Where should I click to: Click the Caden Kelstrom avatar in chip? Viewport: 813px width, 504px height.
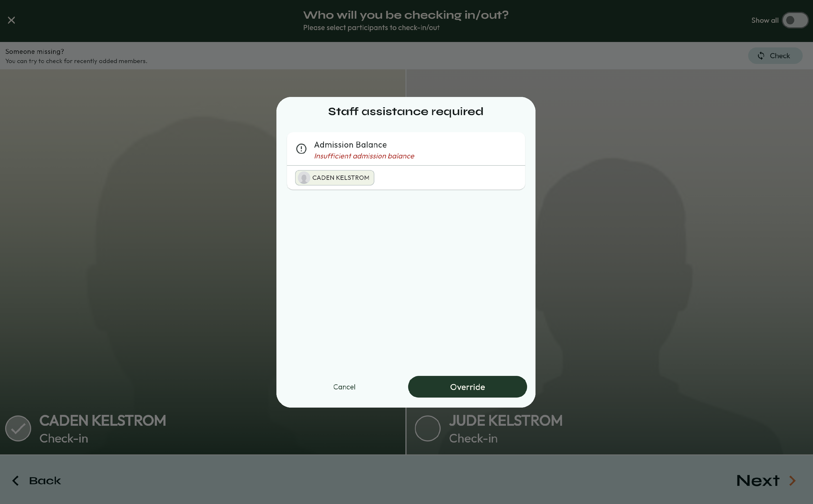[x=304, y=178]
